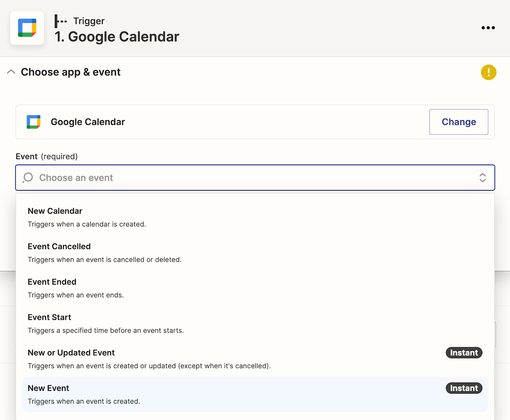Click "Triggers when an event is cancelled or deleted."
510x420 pixels.
point(105,259)
